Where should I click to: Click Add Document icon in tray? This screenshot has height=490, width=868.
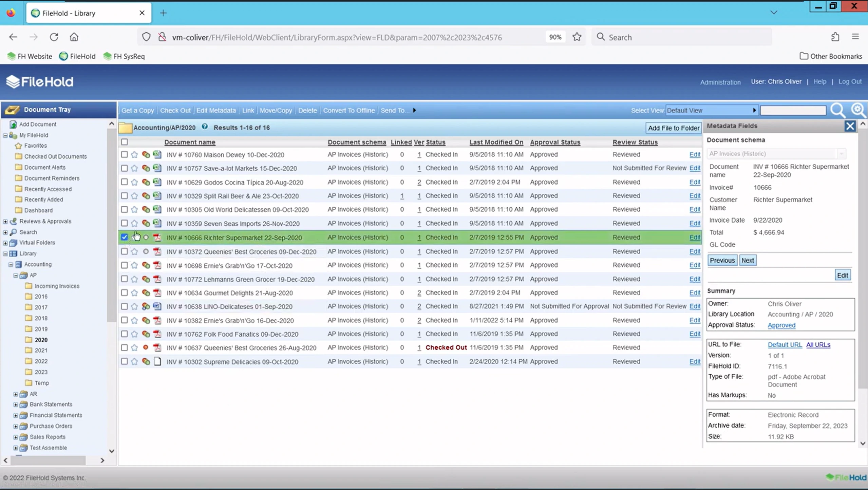tap(13, 124)
